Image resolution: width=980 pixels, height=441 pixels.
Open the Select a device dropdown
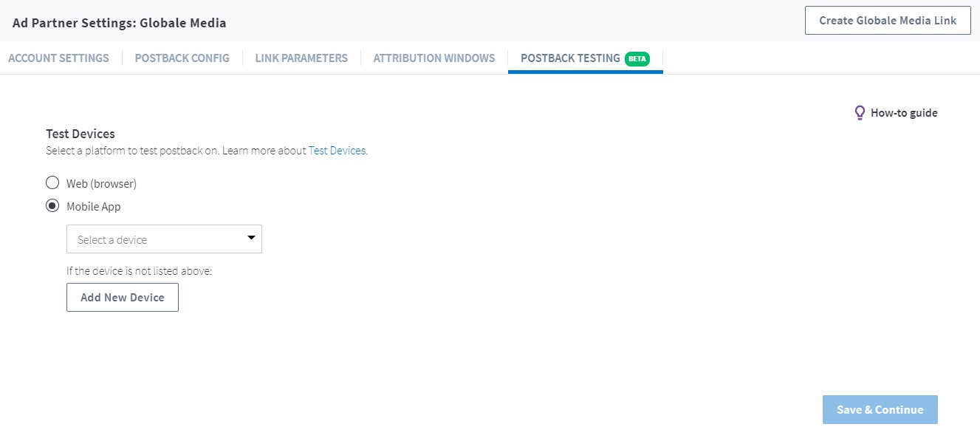pos(164,239)
